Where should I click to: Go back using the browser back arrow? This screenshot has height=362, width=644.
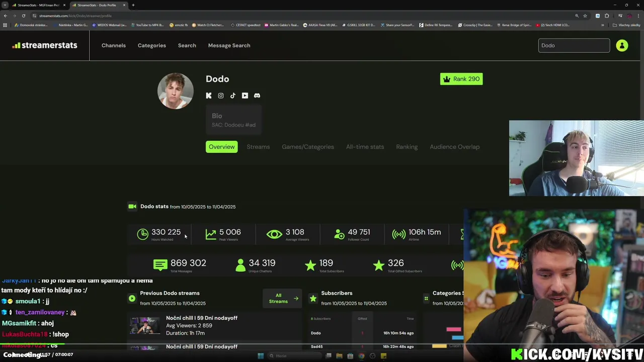point(6,16)
